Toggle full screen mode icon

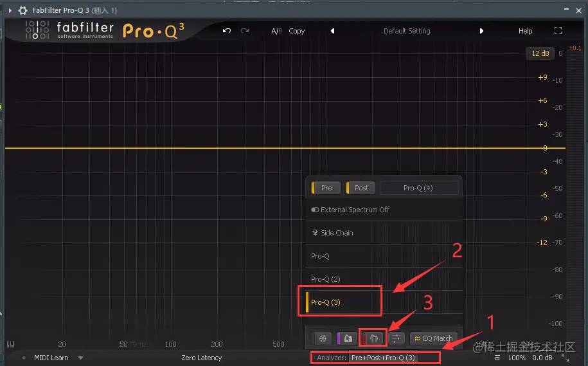coord(558,31)
